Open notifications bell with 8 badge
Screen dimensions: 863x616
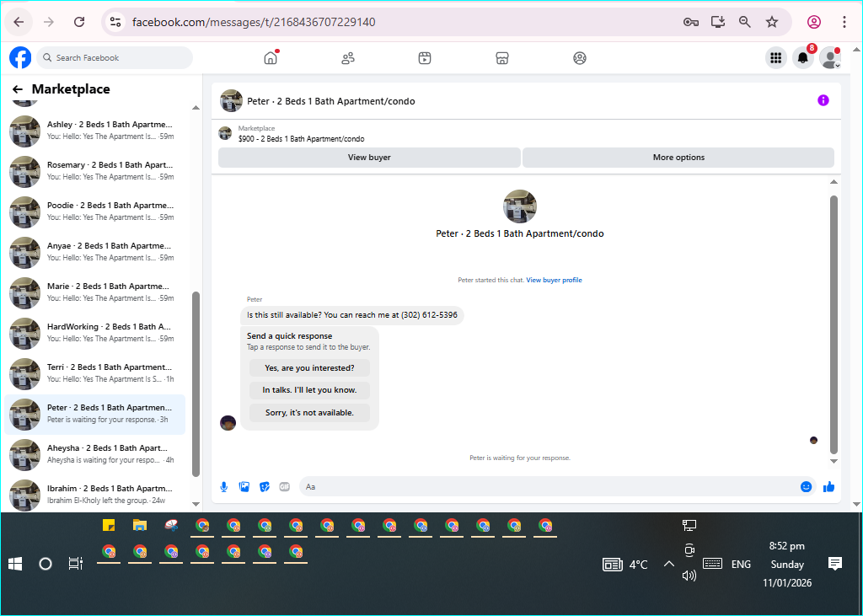click(803, 58)
